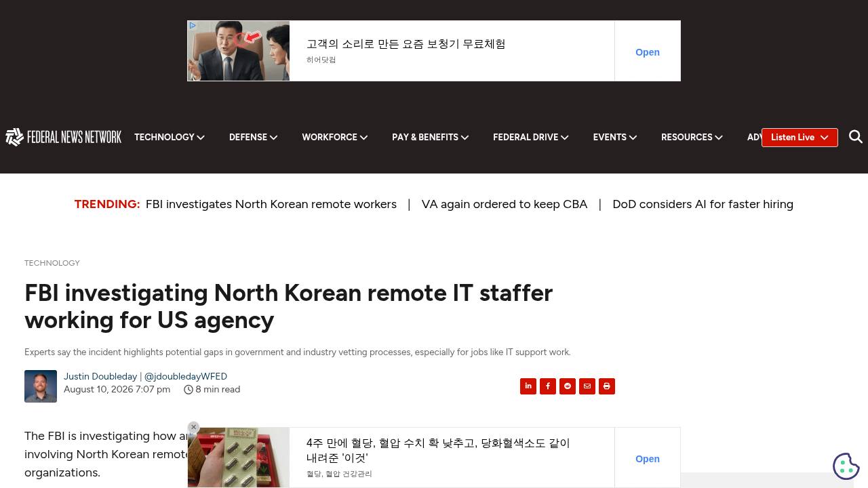
Task: Expand the Federal Drive menu
Action: point(530,137)
